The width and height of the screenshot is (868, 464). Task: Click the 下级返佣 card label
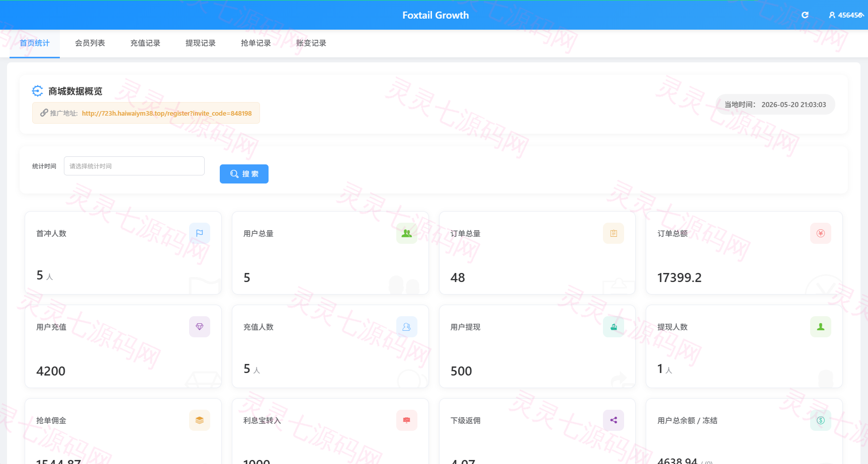466,420
